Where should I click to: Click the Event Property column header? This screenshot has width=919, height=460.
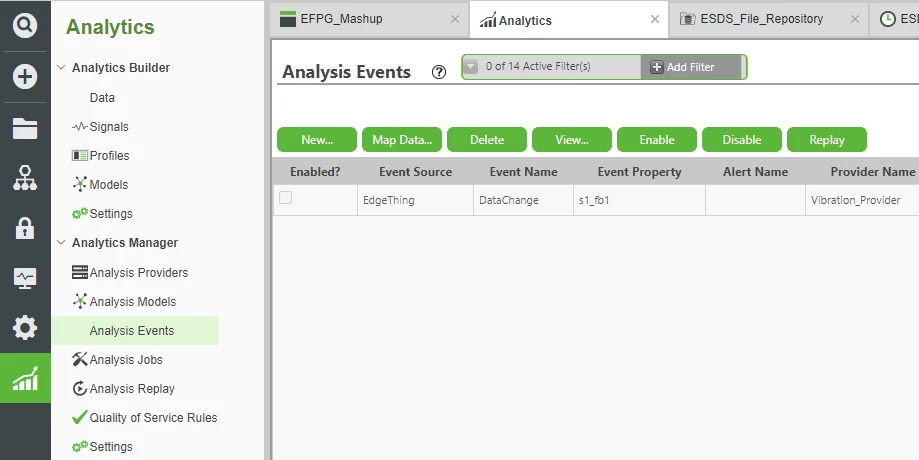639,172
